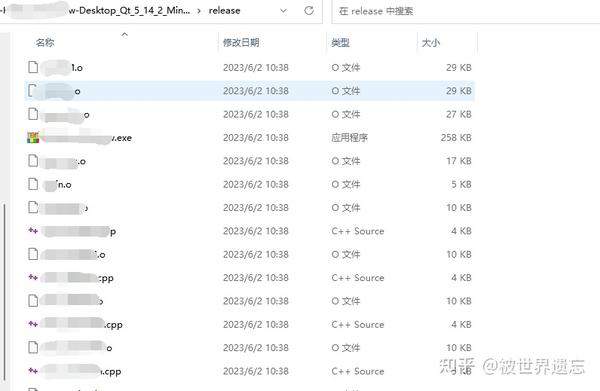Sort files by 修改日期 column header
Viewport: 600px width, 391px height.
[x=241, y=42]
